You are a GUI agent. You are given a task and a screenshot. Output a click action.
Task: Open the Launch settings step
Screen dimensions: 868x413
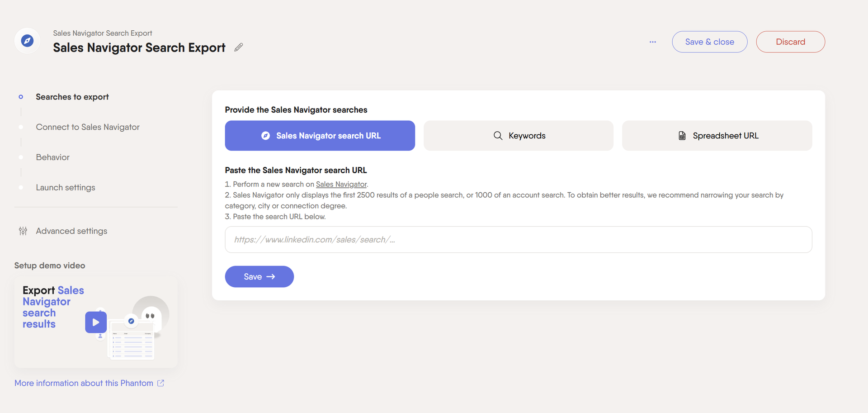tap(66, 188)
